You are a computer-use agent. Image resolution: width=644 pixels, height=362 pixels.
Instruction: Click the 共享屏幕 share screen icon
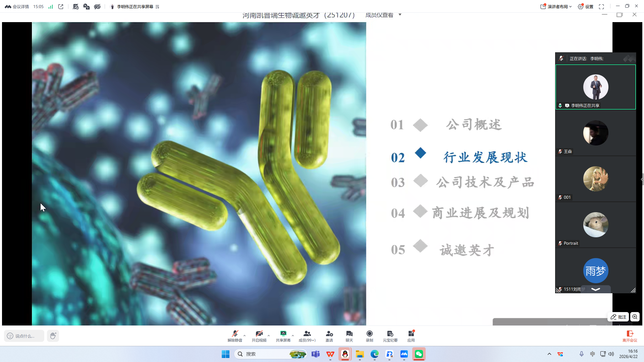point(283,336)
